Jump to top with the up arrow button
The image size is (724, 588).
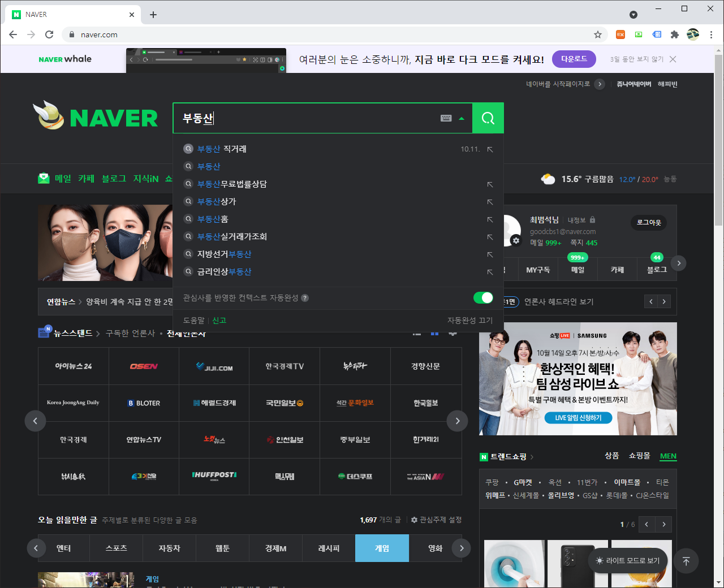[x=686, y=561]
